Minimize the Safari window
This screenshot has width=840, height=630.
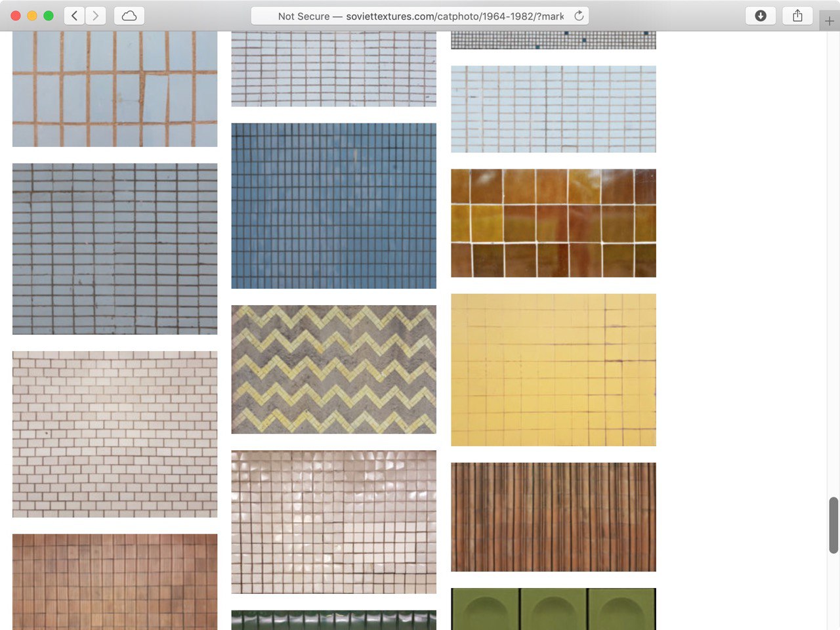coord(32,16)
